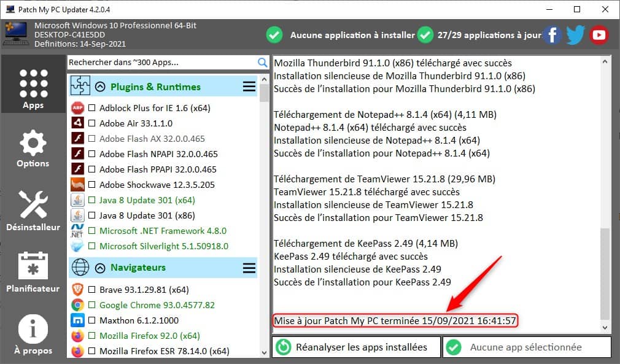Viewport: 620px width, 364px height.
Task: Click the log pane scrollbar thumb
Action: click(x=605, y=274)
